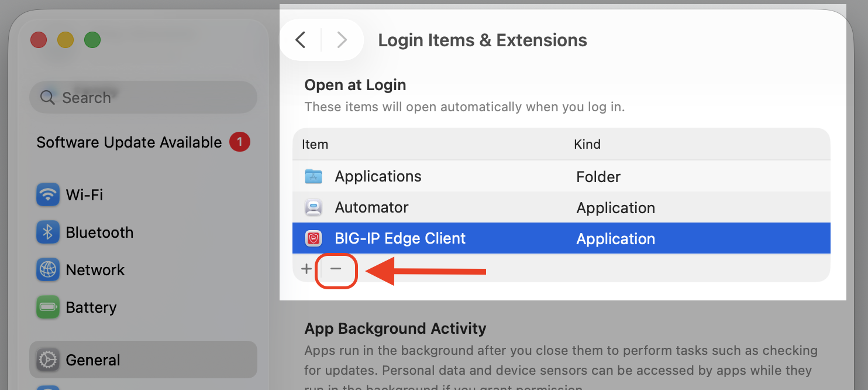Open Network settings in sidebar
Image resolution: width=868 pixels, height=390 pixels.
click(x=143, y=270)
